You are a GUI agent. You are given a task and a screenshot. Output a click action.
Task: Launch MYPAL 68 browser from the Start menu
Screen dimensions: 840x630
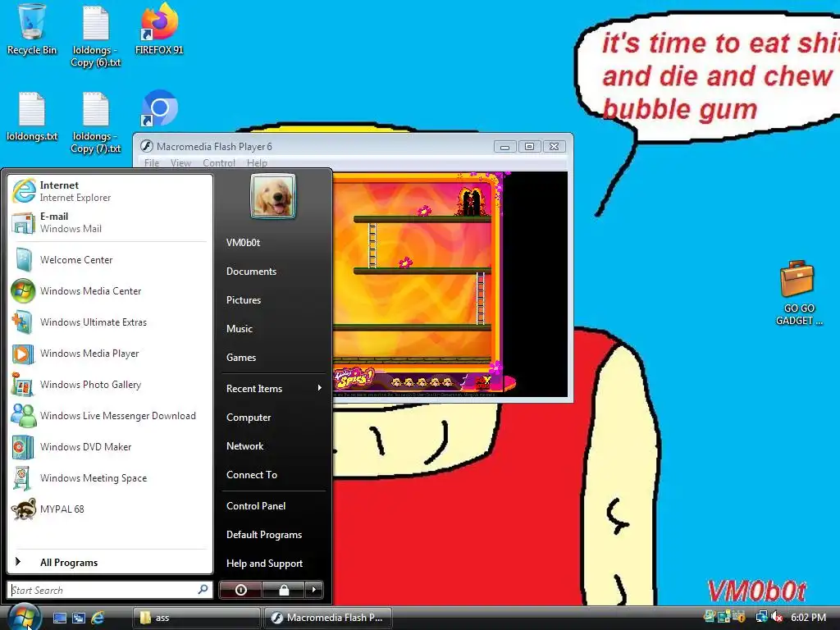(x=110, y=509)
